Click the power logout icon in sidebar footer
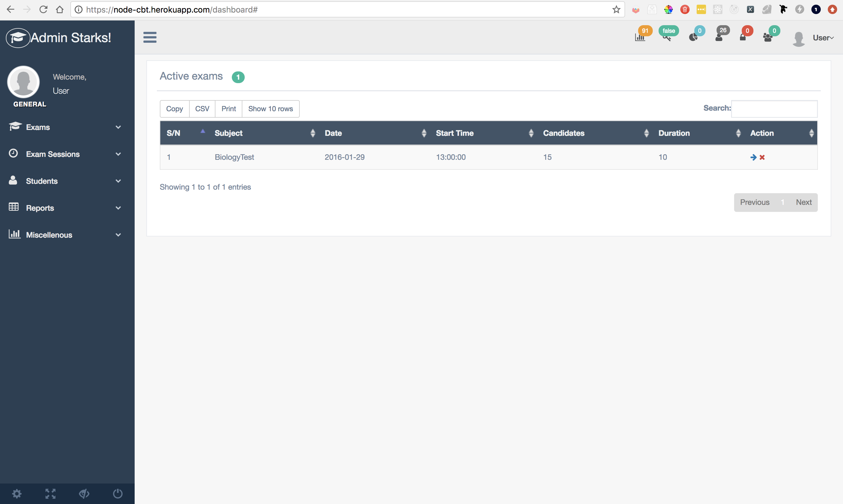 coord(117,493)
